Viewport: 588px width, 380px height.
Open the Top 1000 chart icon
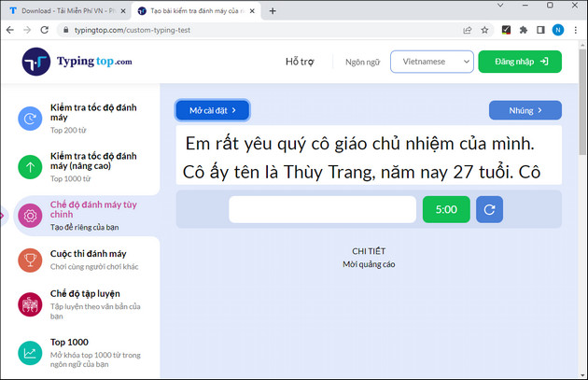[30, 353]
